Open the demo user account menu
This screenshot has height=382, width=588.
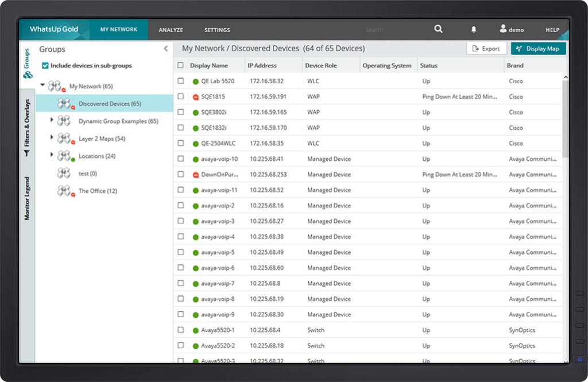[511, 29]
